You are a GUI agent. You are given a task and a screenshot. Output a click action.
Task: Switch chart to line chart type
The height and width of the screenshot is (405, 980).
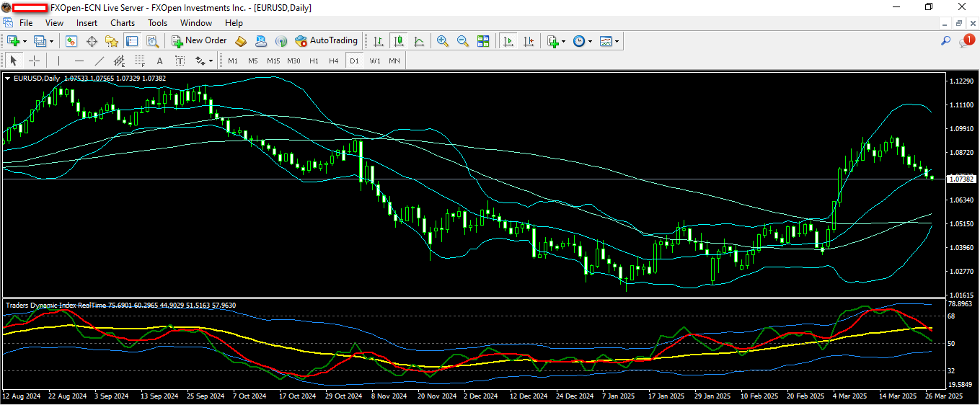click(x=419, y=41)
